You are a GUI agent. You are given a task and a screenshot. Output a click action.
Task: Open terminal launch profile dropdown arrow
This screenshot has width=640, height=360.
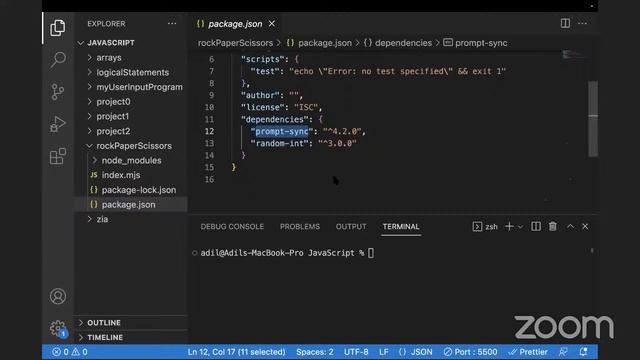click(520, 227)
